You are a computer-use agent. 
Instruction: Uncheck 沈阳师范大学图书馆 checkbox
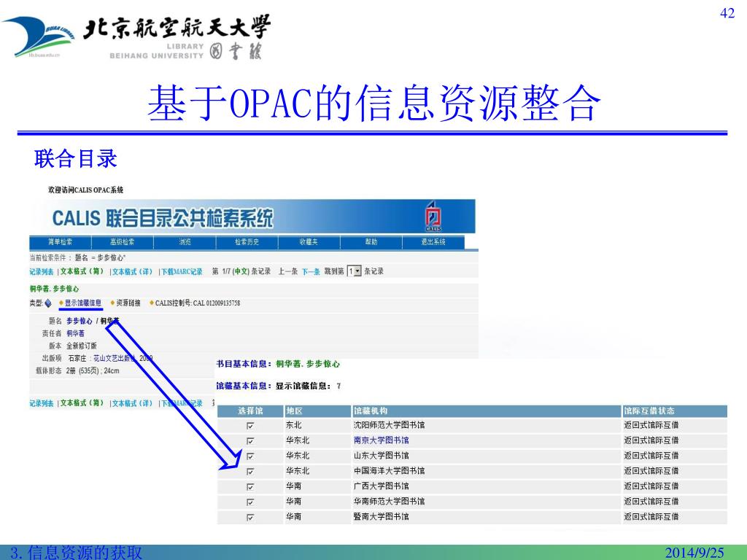pos(250,426)
